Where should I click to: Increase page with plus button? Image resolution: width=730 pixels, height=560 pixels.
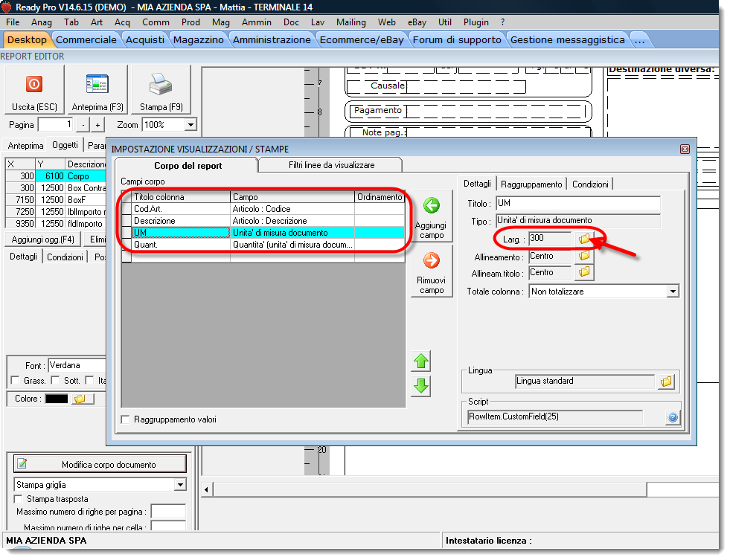click(x=97, y=125)
